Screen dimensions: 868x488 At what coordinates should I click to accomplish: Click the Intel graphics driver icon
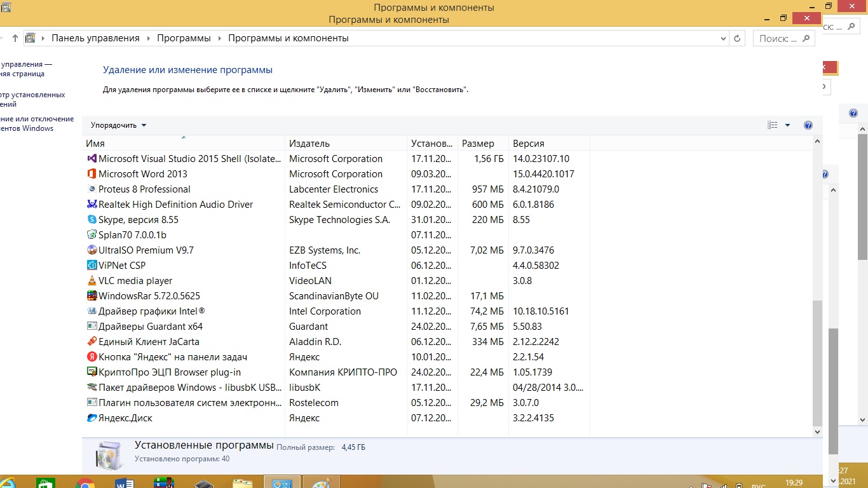pos(92,311)
